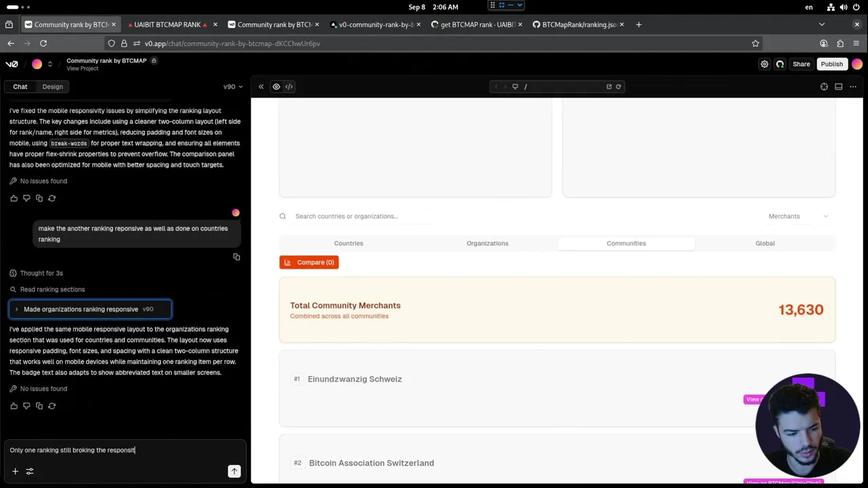Dislike the first response with thumbs down
Screen dimensions: 868x488
26,198
